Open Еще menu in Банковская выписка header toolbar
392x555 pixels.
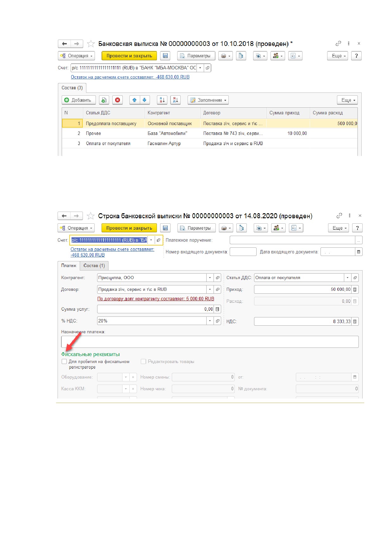(338, 56)
